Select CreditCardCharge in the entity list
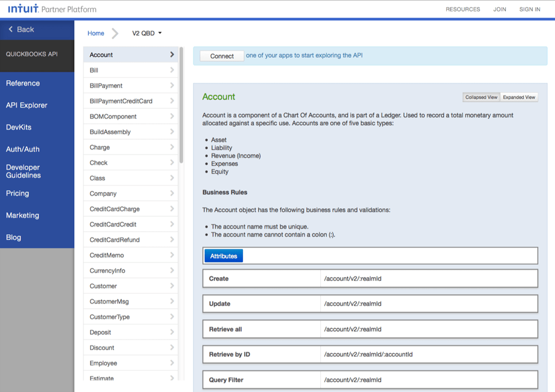Image resolution: width=555 pixels, height=392 pixels. (131, 209)
